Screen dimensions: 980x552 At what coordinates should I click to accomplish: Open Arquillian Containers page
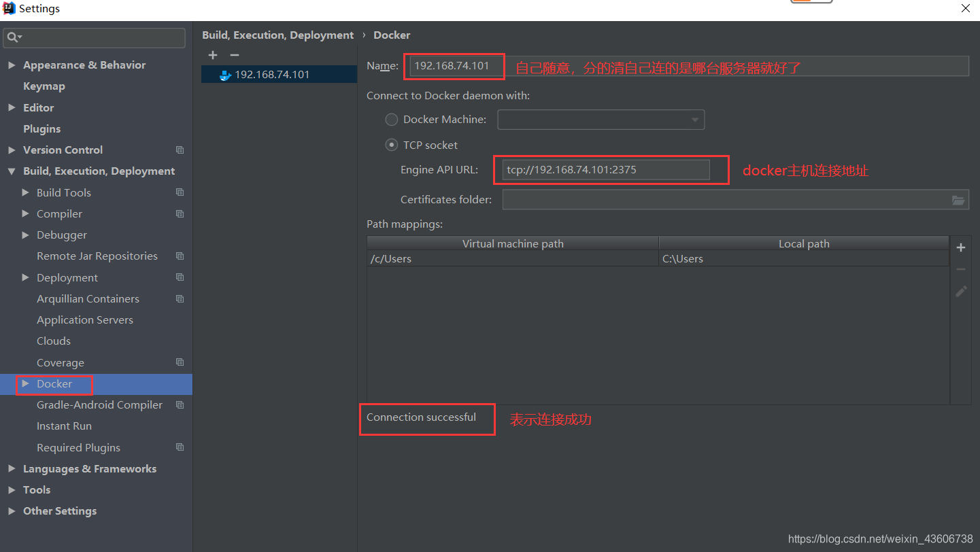[x=88, y=298]
